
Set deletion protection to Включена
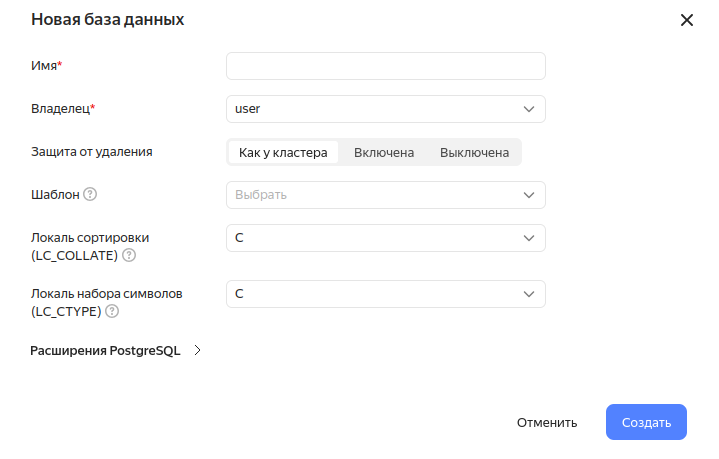click(x=384, y=153)
